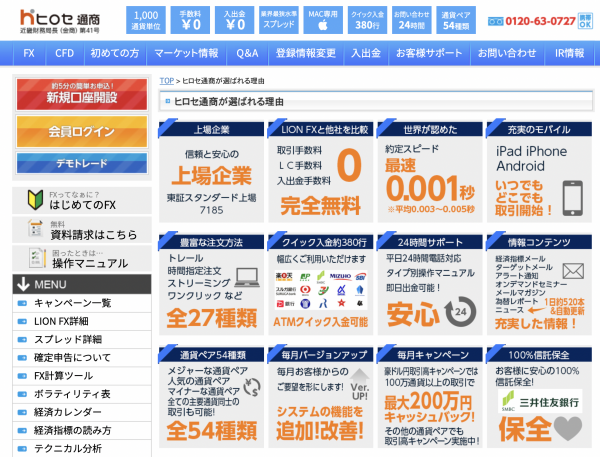Open スプレッド詳細 in side menu
The height and width of the screenshot is (457, 600).
click(x=82, y=339)
